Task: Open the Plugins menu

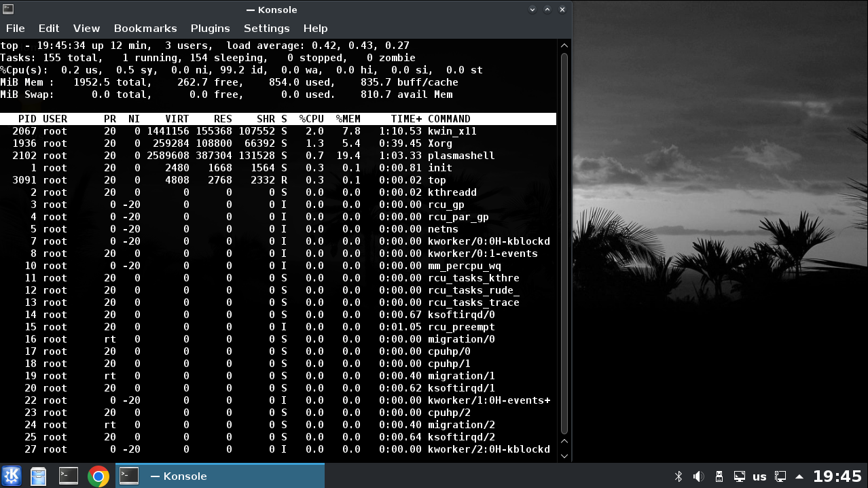Action: (x=210, y=29)
